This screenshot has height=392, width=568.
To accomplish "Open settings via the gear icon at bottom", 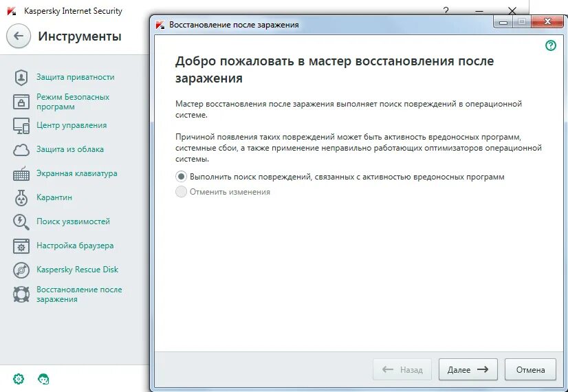I will (19, 379).
